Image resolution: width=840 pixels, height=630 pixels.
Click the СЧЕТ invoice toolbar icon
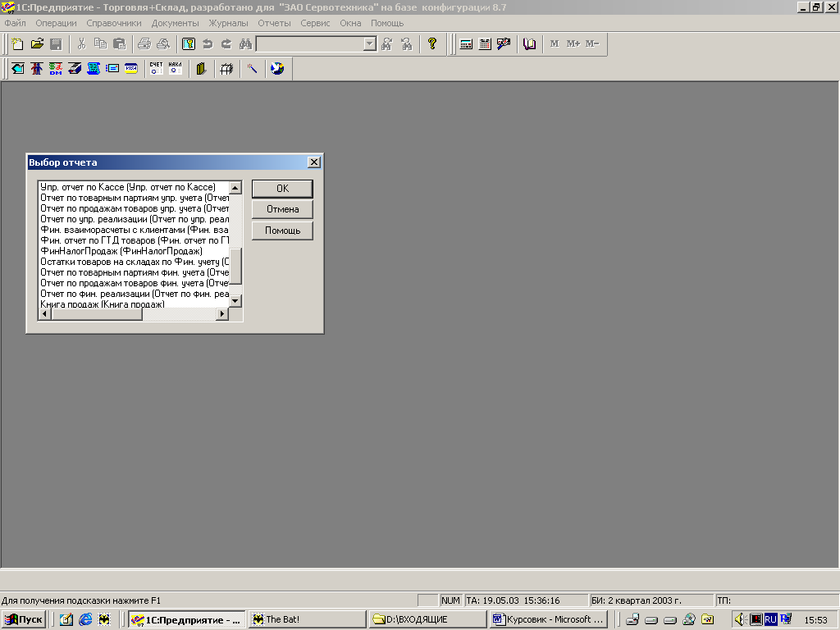tap(156, 69)
